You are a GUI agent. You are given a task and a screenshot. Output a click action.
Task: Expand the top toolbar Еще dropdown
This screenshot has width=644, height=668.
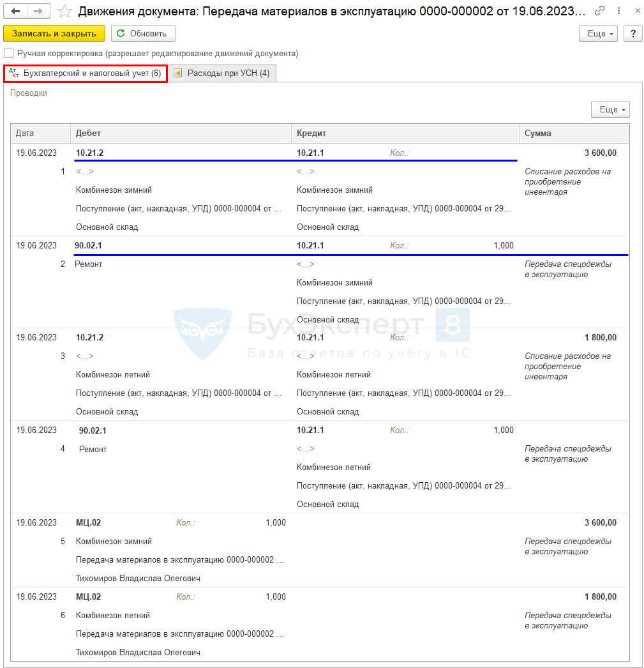click(598, 33)
